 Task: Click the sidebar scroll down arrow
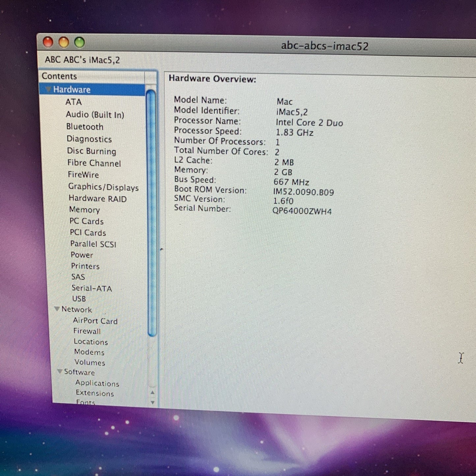[153, 402]
